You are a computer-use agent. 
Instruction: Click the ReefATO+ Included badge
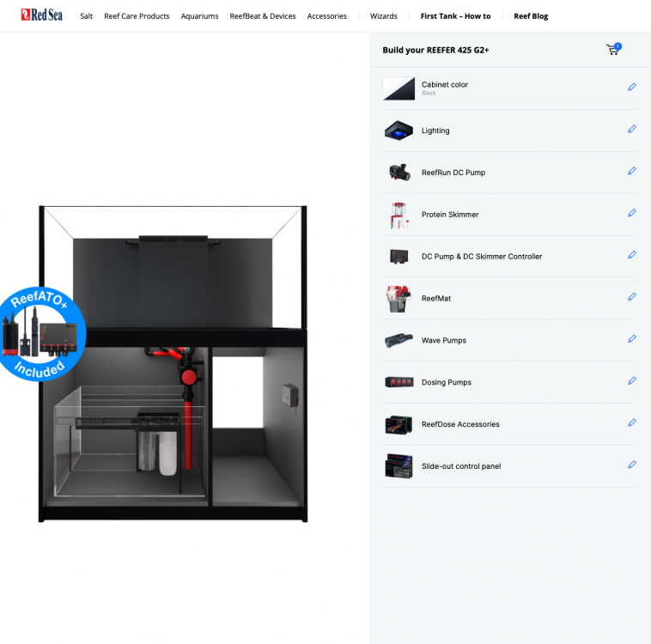pos(42,335)
